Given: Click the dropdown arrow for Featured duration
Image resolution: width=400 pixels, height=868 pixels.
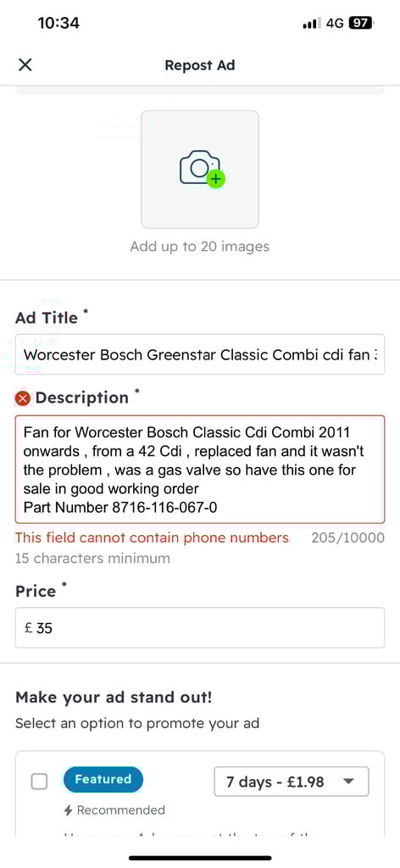Looking at the screenshot, I should tap(348, 782).
